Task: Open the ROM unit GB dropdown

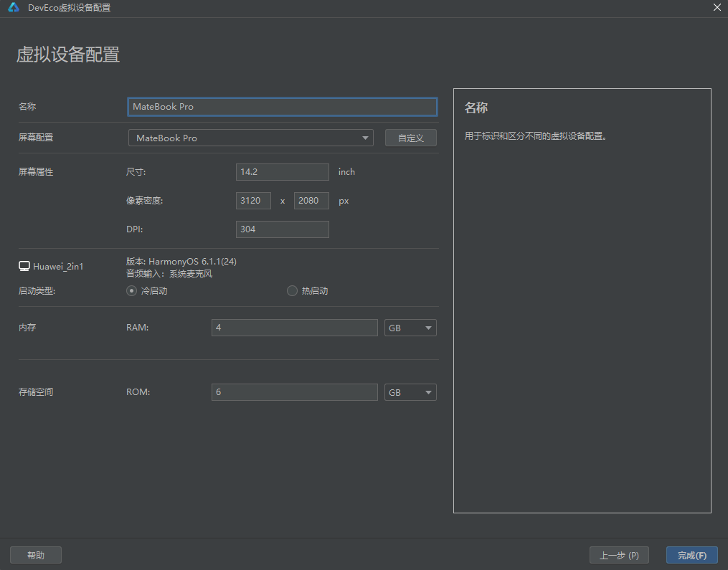Action: [410, 392]
